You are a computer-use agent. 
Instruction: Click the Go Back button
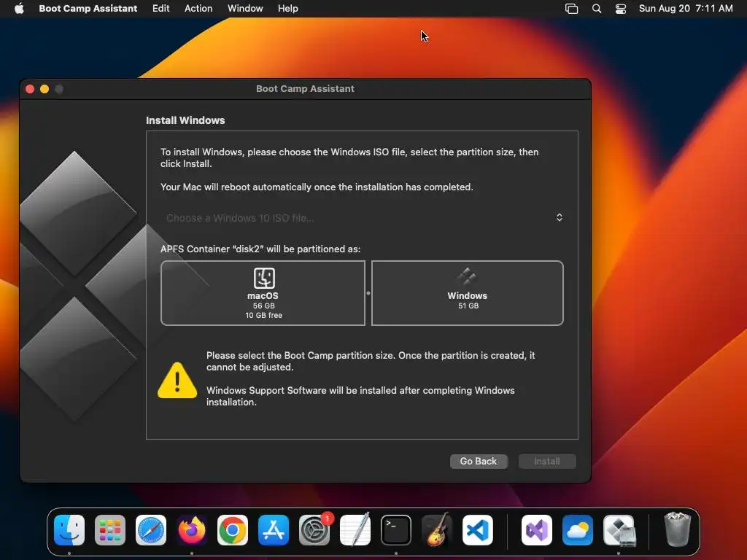pyautogui.click(x=479, y=461)
